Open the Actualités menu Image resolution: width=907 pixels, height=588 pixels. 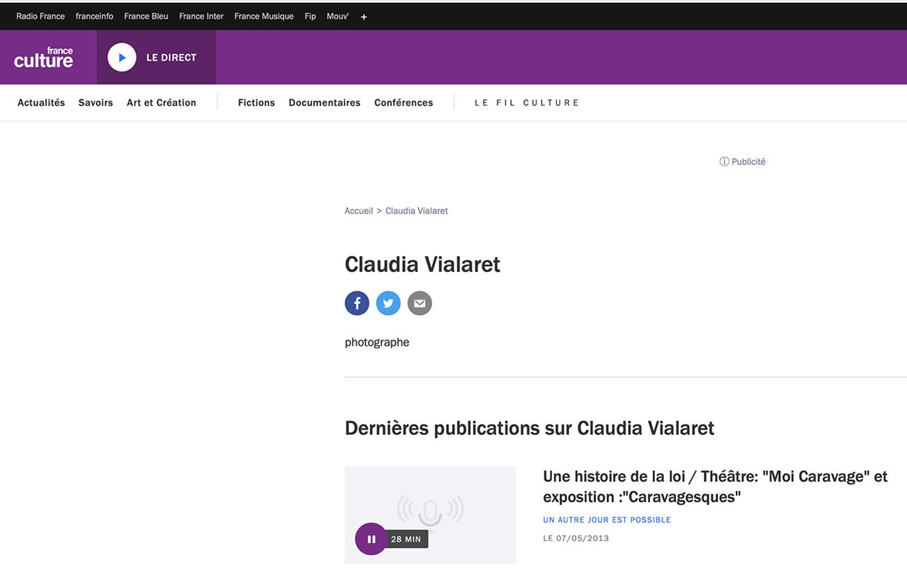41,103
